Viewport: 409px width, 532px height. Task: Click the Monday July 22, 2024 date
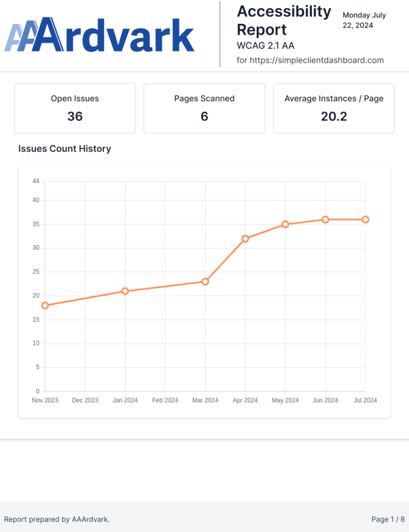[364, 20]
